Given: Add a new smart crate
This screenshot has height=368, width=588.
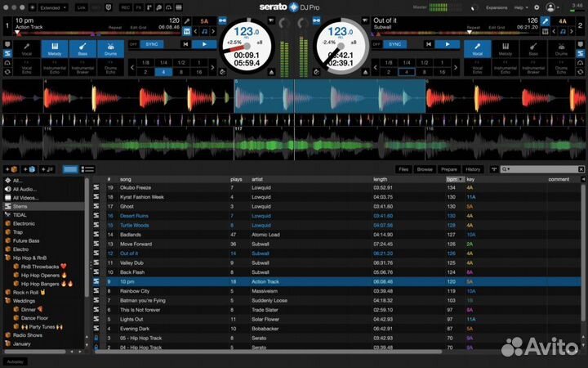Looking at the screenshot, I should 29,169.
